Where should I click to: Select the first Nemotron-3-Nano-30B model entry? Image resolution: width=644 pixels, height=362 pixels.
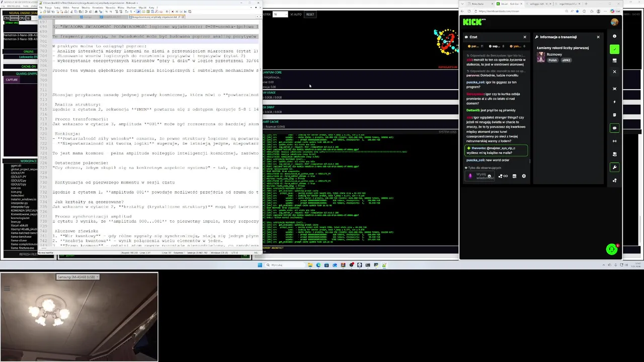(21, 35)
